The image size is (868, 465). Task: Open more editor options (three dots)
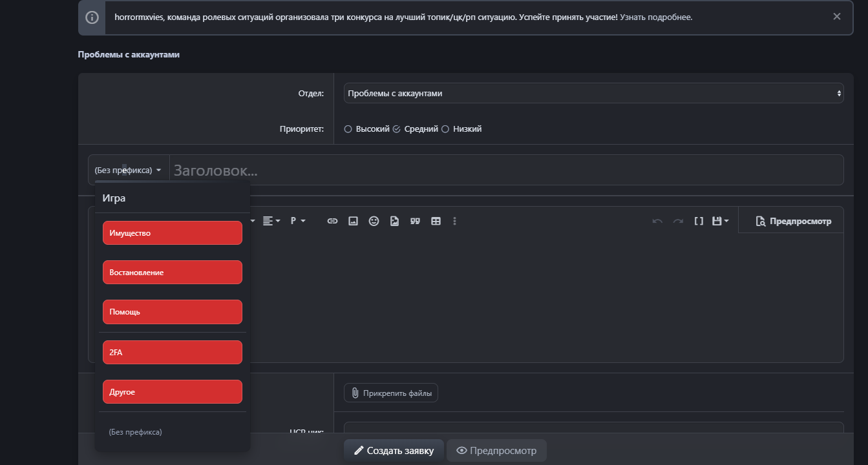pos(455,221)
